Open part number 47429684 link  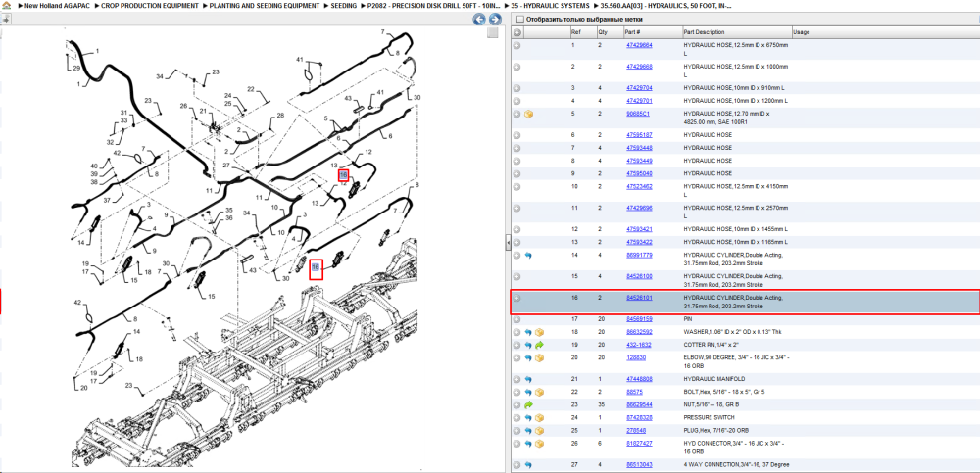(639, 46)
